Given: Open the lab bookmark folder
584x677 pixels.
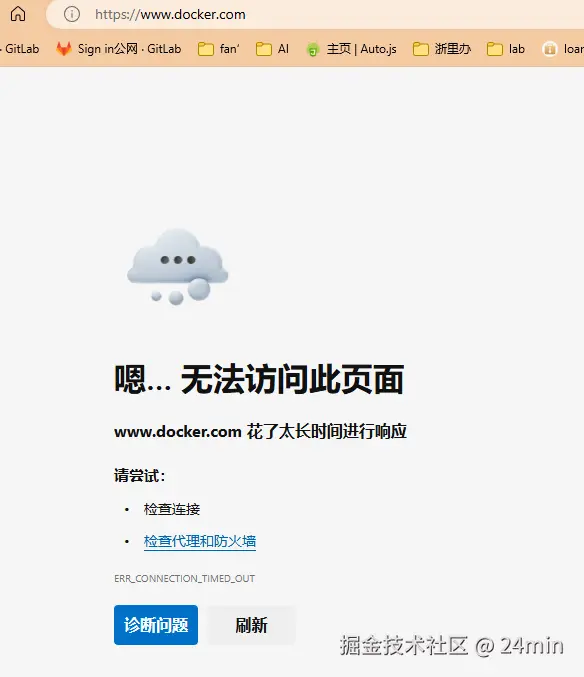Looking at the screenshot, I should click(x=505, y=49).
